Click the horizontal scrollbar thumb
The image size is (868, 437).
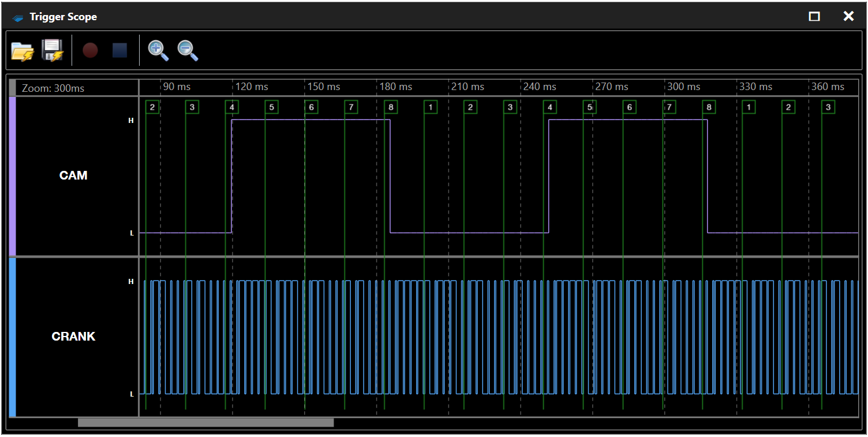[205, 423]
